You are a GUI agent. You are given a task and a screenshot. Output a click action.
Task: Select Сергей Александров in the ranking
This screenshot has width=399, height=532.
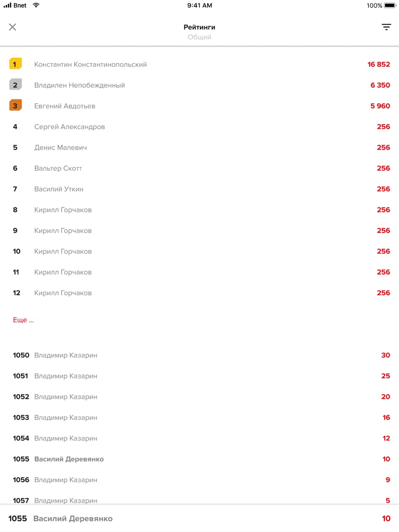click(x=199, y=127)
